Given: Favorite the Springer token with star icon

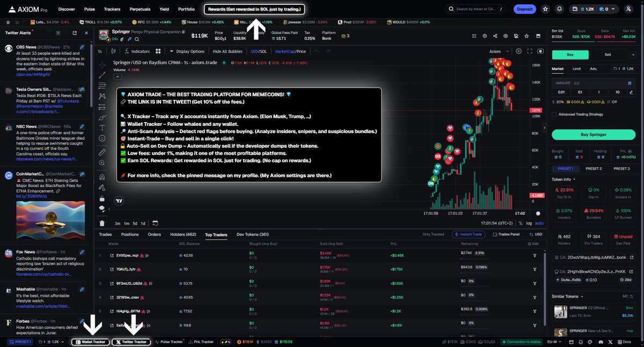Looking at the screenshot, I should [x=525, y=36].
